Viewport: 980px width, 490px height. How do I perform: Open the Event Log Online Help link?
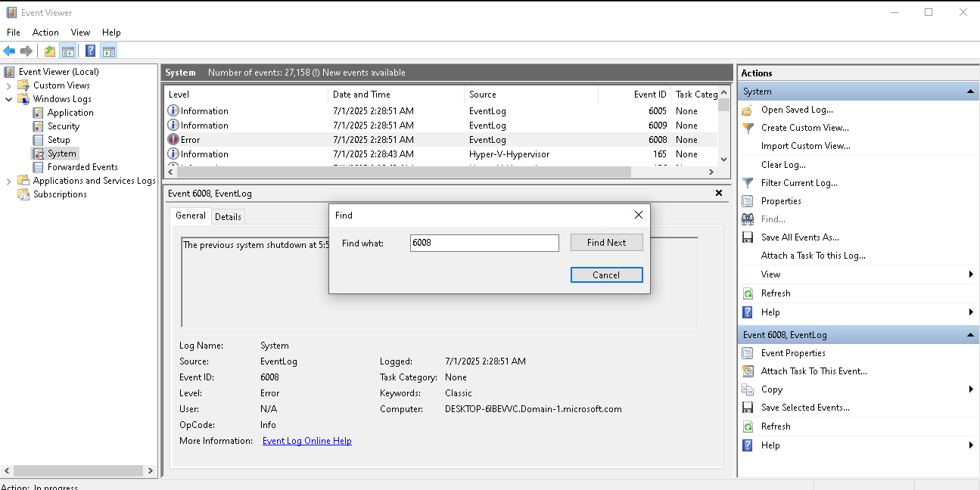(x=306, y=441)
